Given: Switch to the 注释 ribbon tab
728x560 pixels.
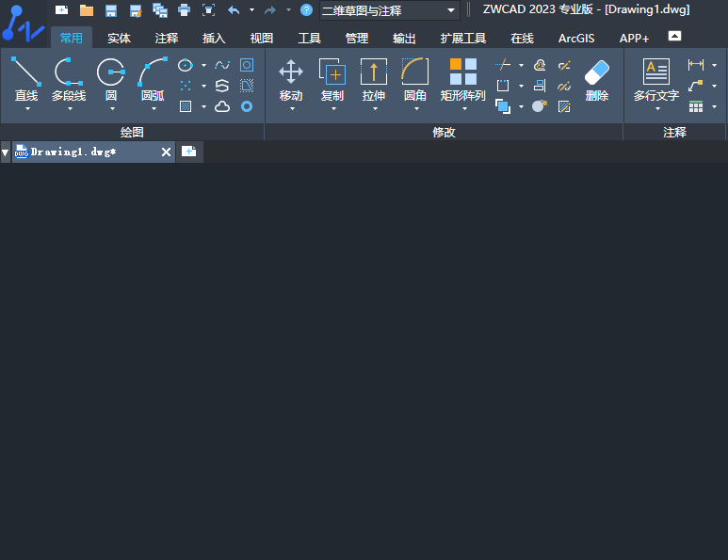Looking at the screenshot, I should [167, 38].
